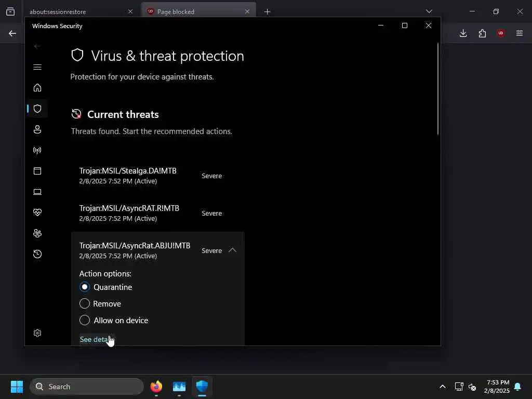Show hidden system tray icons chevron

[443, 387]
